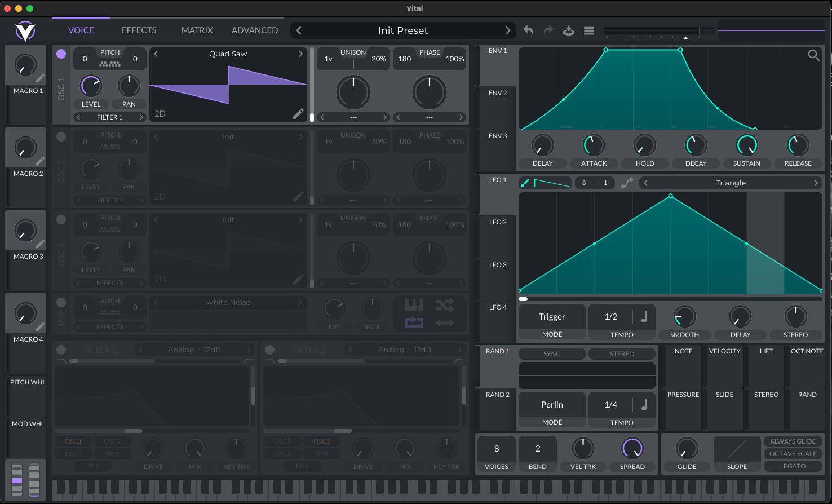Go to the next preset arrow
This screenshot has width=832, height=504.
507,30
